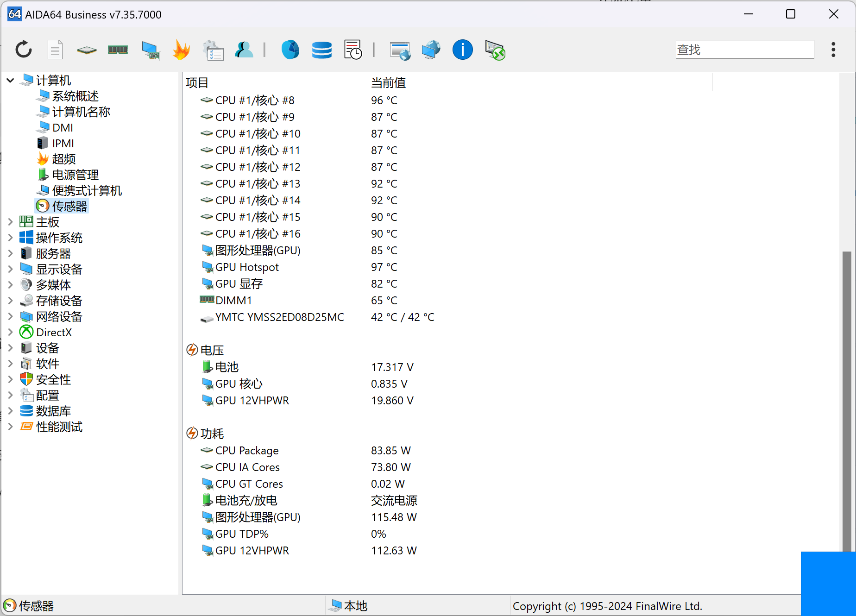Open the Report page icon in toolbar
Viewport: 856px width, 616px height.
[55, 50]
